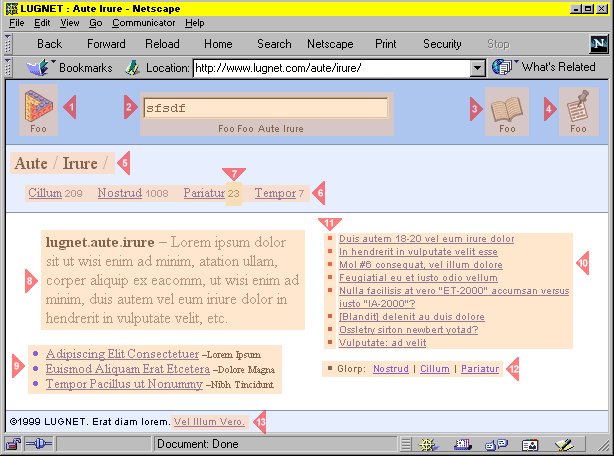The width and height of the screenshot is (614, 456).
Task: Open the View menu
Action: (69, 23)
